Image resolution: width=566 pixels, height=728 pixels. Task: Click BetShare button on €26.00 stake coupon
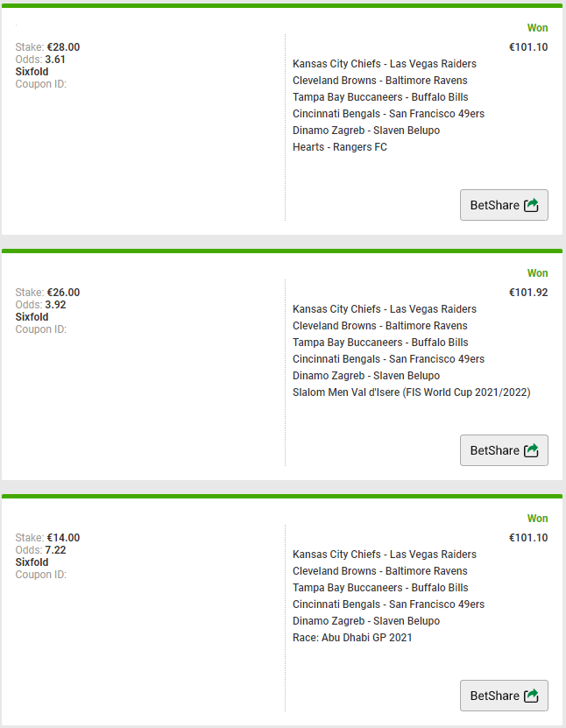pos(504,450)
